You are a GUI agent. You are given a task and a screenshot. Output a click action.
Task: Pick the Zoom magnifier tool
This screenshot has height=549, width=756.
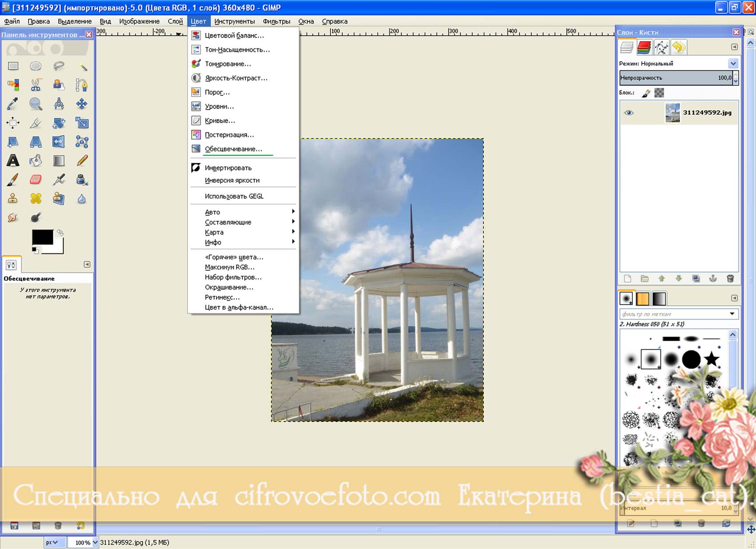point(36,104)
